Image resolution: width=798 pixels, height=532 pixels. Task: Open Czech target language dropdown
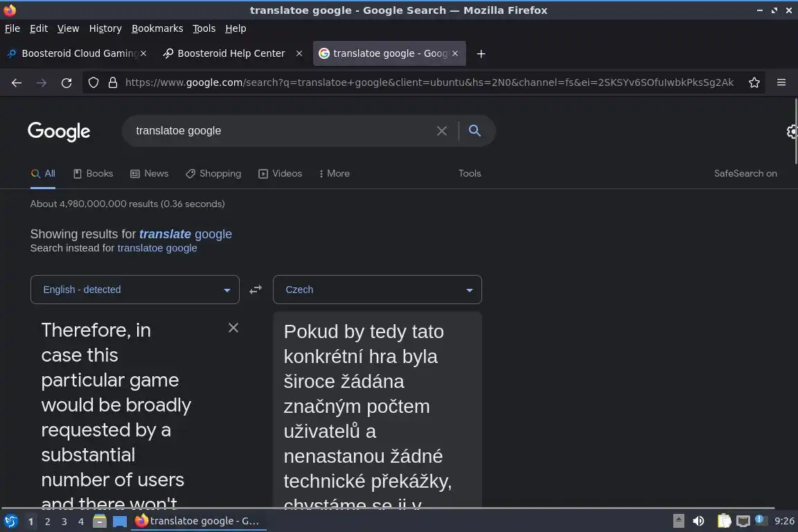pos(377,290)
